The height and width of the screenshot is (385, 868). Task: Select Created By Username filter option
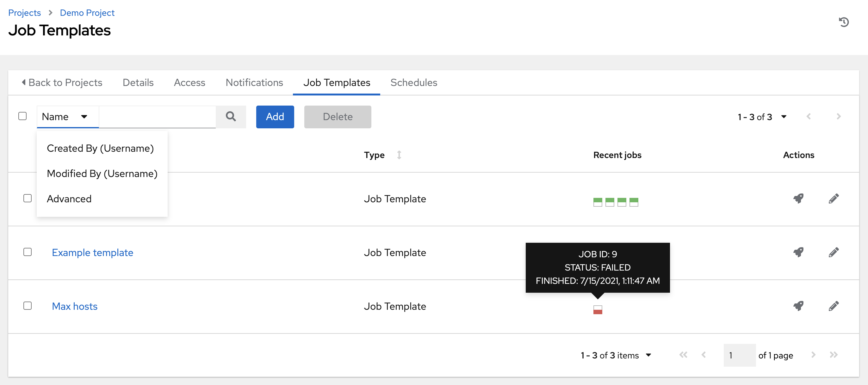[100, 148]
